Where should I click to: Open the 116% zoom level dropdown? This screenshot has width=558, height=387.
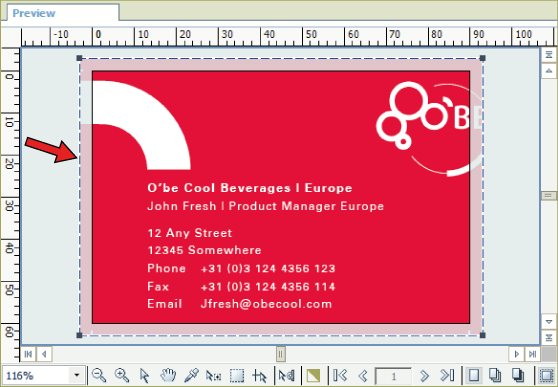tap(77, 375)
